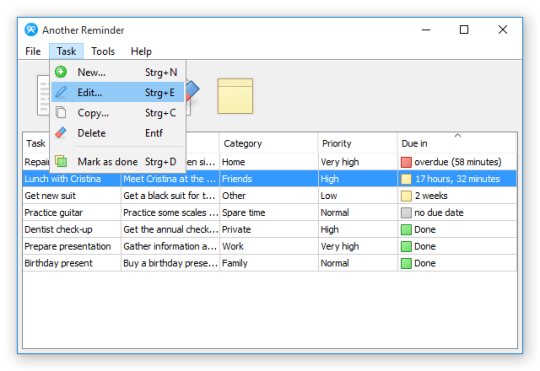Click the partly hidden task list toolbar icon
The width and height of the screenshot is (540, 371).
(43, 95)
